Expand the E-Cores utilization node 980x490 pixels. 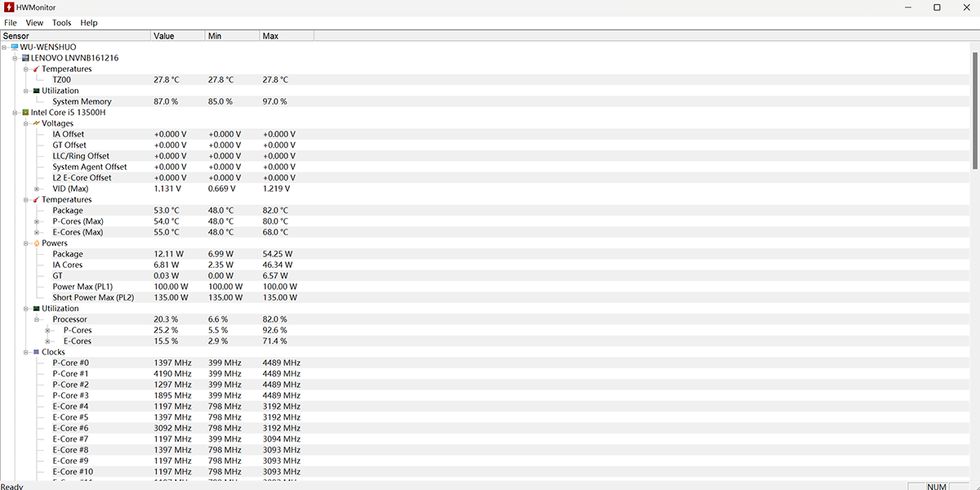(x=47, y=341)
